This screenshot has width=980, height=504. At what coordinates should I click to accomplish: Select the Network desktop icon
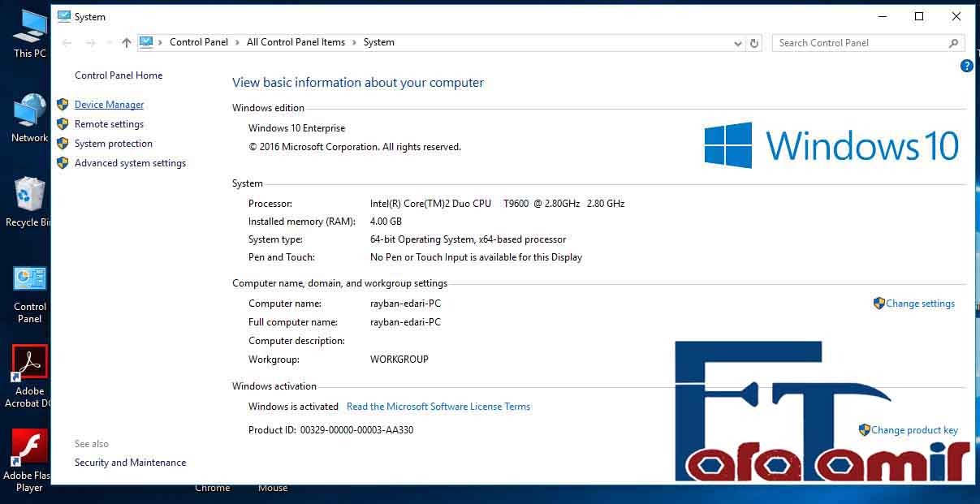[x=30, y=118]
